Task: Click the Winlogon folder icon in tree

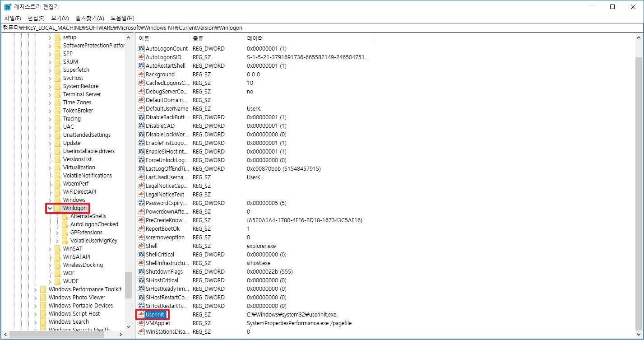Action: click(57, 208)
